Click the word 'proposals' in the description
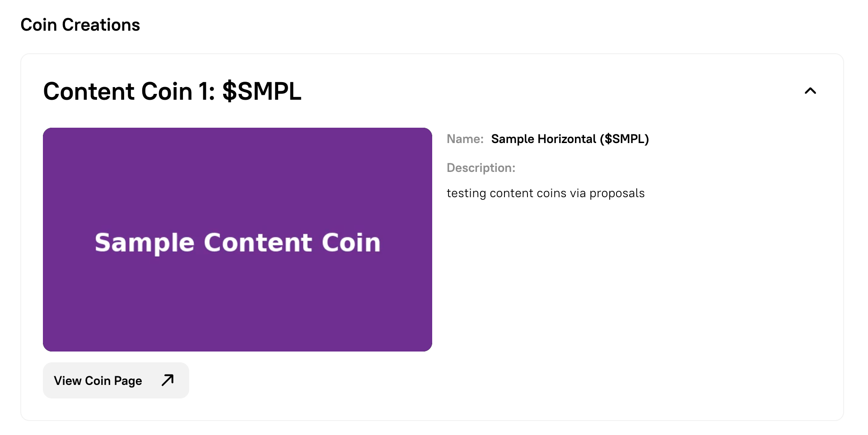Viewport: 868px width, 435px height. [x=617, y=194]
